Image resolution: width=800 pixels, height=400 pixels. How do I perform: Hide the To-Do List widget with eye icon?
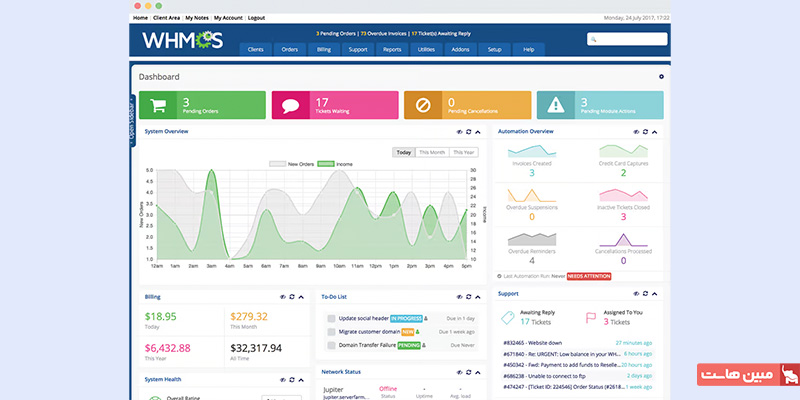pos(459,296)
